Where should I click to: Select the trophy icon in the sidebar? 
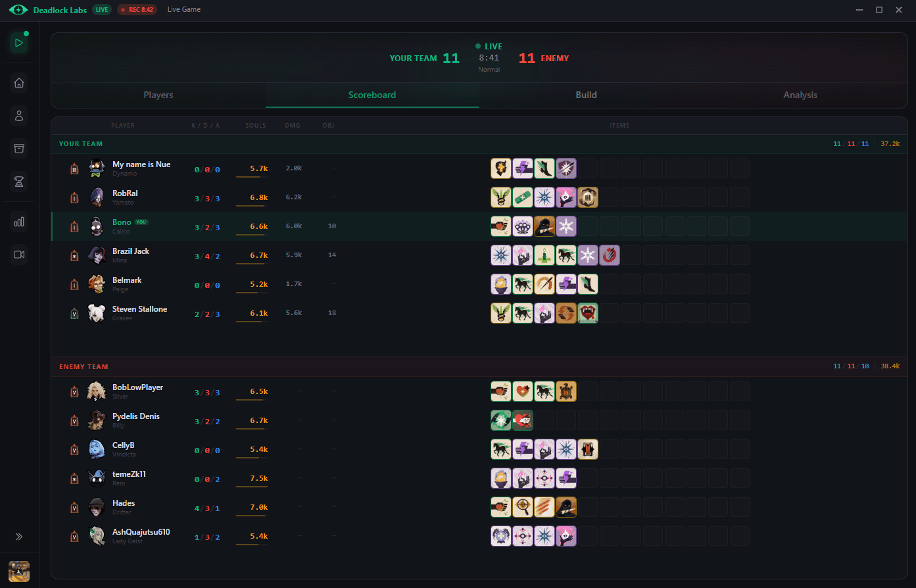click(18, 182)
